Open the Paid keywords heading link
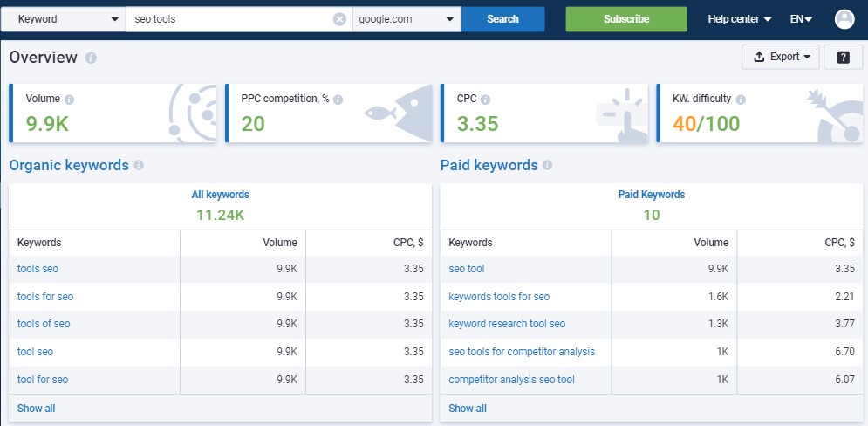Viewport: 868px width, 426px height. [x=489, y=165]
